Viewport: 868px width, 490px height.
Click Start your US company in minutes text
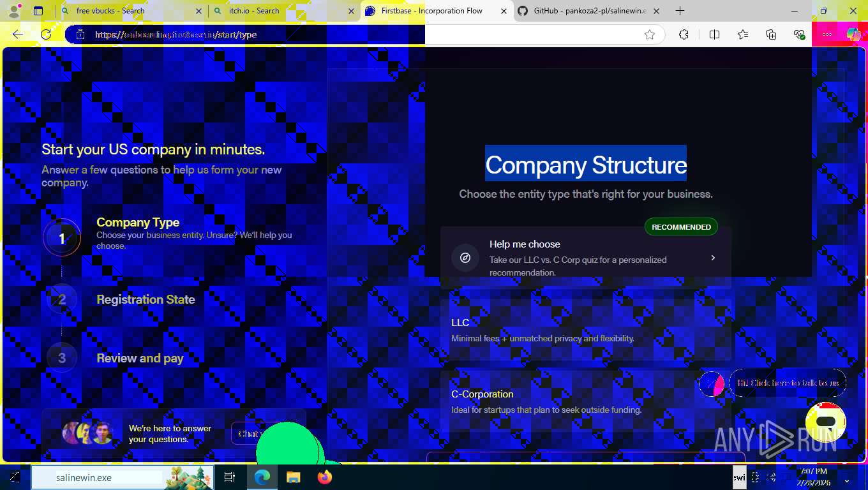[x=153, y=149]
